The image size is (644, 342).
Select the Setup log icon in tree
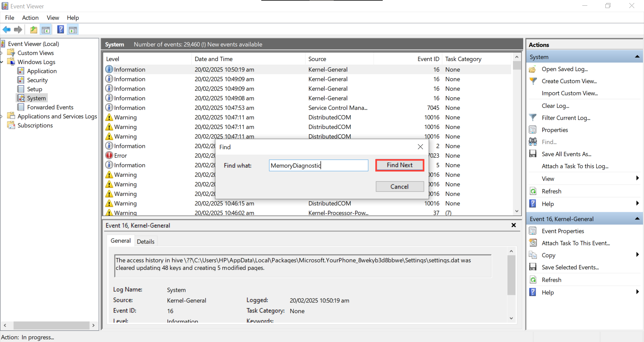[21, 89]
